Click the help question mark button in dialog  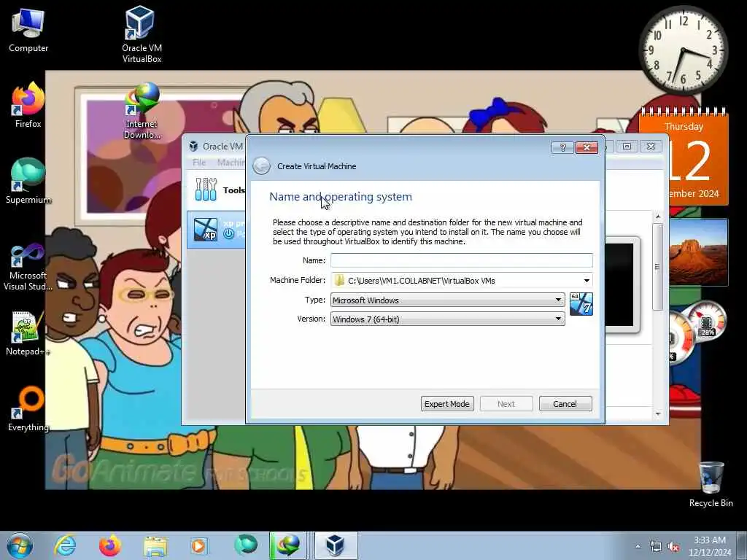click(562, 147)
